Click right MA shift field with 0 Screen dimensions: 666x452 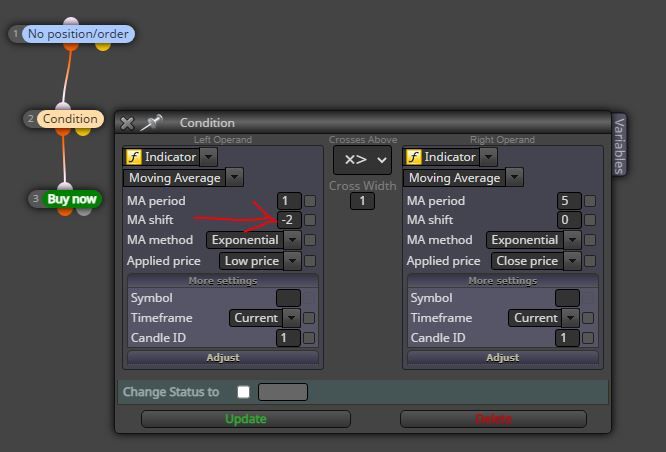[569, 220]
